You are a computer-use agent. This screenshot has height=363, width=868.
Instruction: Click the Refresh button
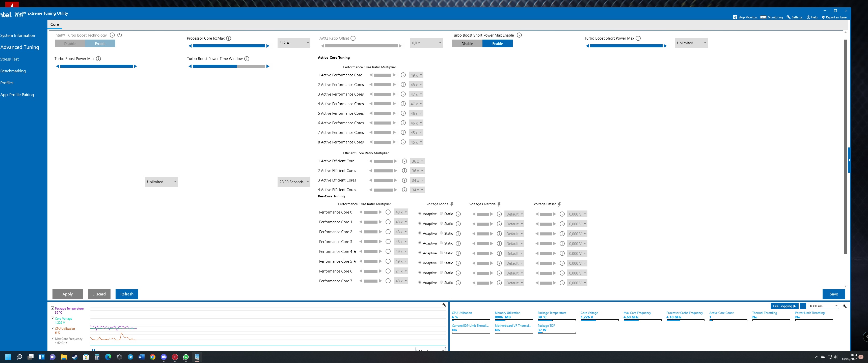tap(127, 294)
